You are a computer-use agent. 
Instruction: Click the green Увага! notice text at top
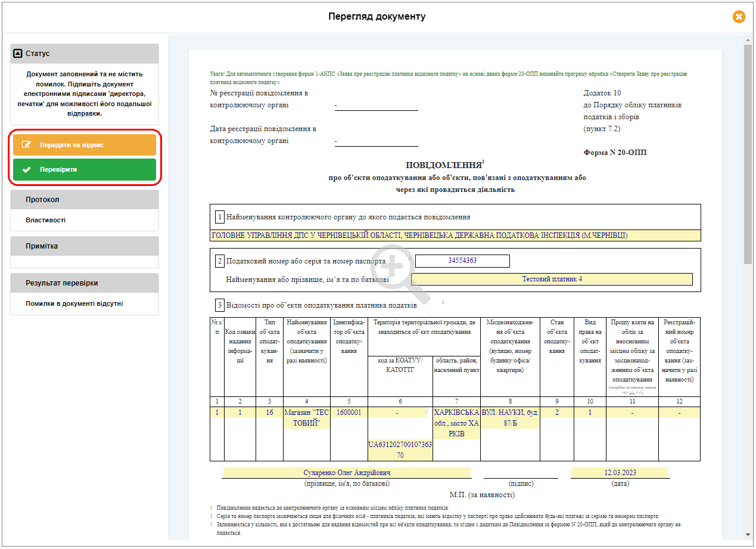tap(448, 77)
